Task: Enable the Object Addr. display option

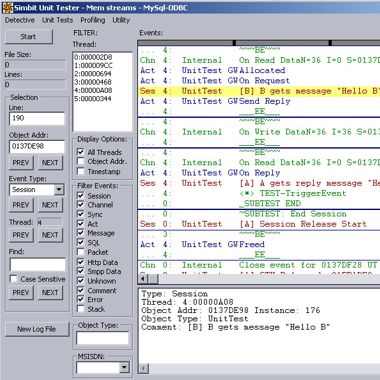Action: coord(81,162)
